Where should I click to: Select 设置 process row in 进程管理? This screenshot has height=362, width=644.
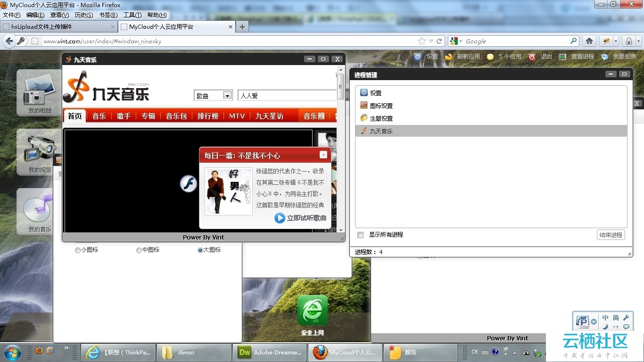(x=491, y=93)
